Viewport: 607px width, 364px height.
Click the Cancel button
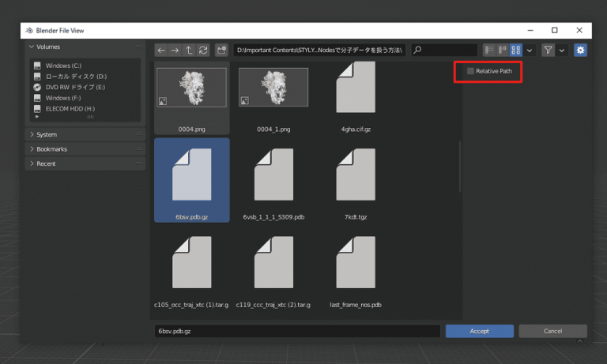pos(552,331)
